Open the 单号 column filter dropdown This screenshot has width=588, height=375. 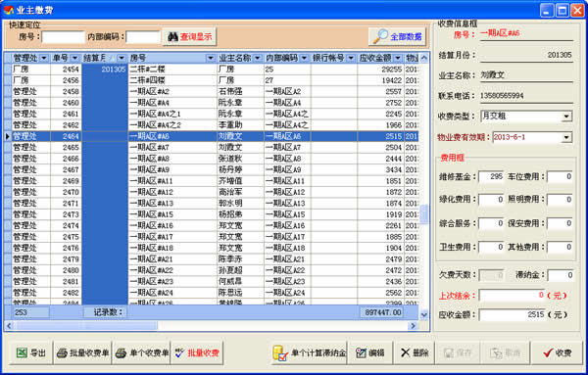pyautogui.click(x=74, y=58)
